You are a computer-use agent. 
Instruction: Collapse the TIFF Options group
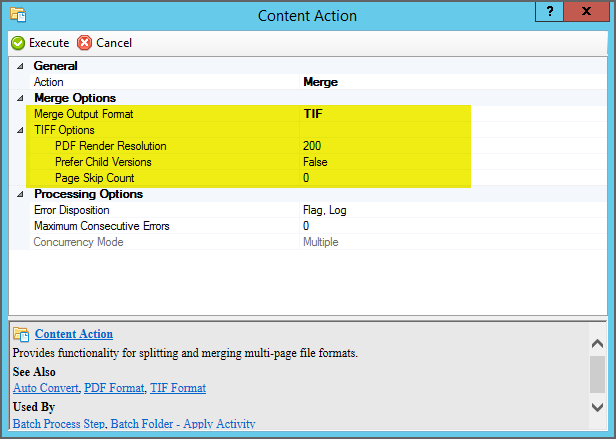[x=20, y=130]
